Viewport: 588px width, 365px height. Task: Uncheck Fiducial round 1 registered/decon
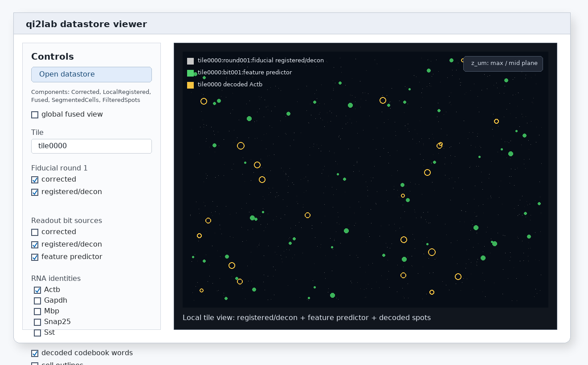35,192
